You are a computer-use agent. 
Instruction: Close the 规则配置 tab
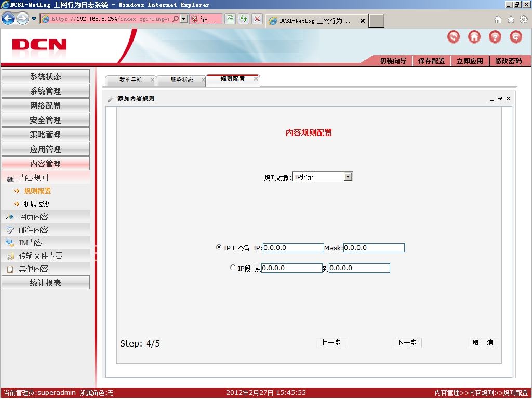tap(256, 79)
